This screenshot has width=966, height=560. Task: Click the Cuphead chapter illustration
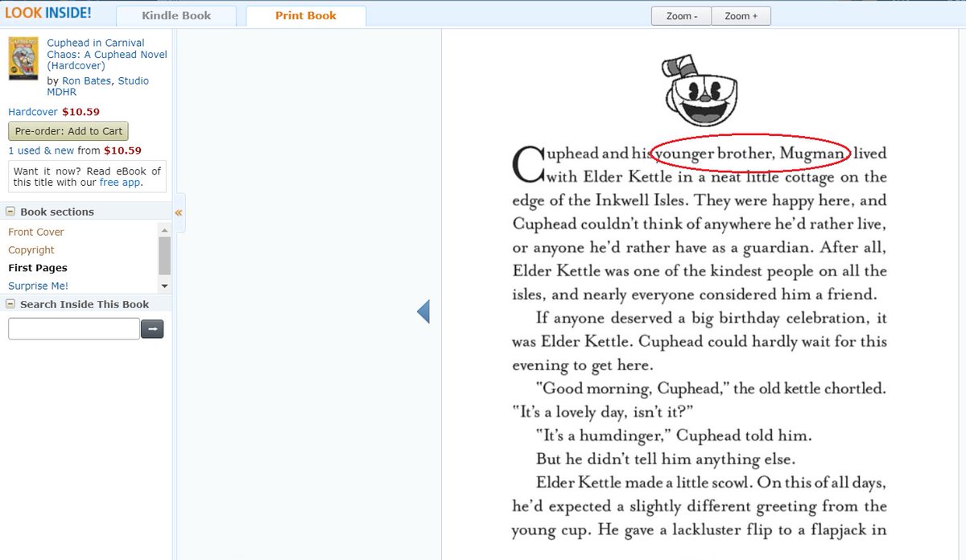[700, 91]
